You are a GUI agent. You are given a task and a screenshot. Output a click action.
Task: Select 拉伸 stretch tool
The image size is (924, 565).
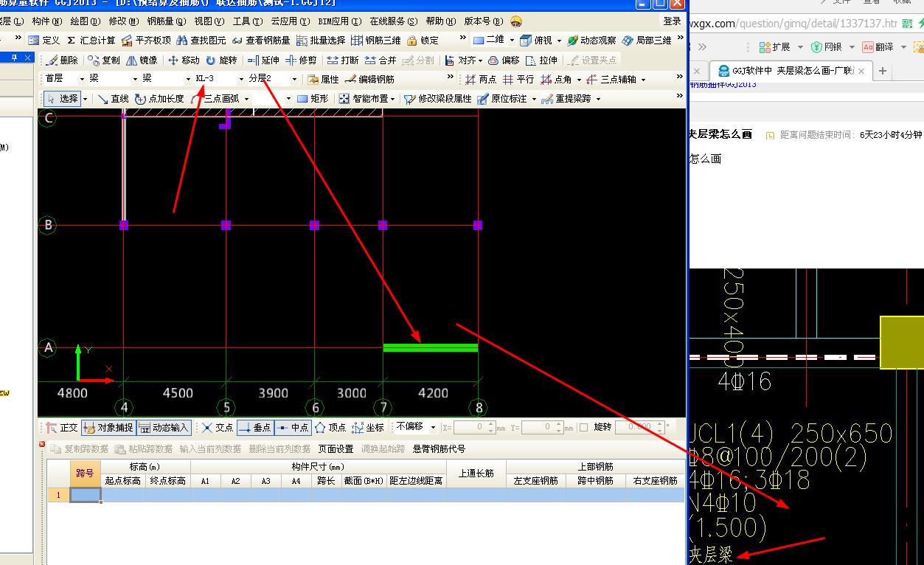click(x=541, y=60)
